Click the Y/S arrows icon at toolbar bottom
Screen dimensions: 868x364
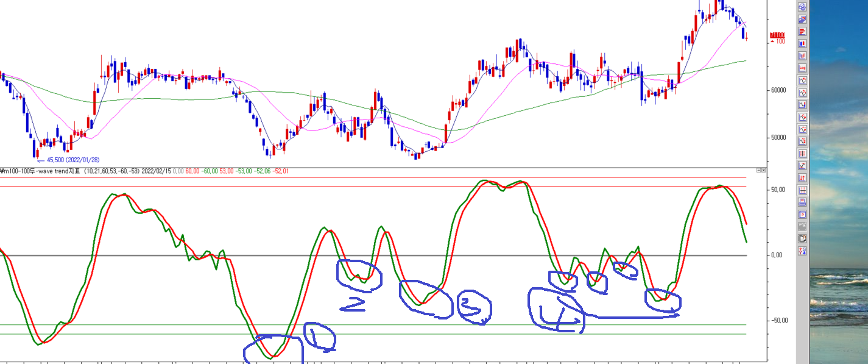(x=802, y=251)
